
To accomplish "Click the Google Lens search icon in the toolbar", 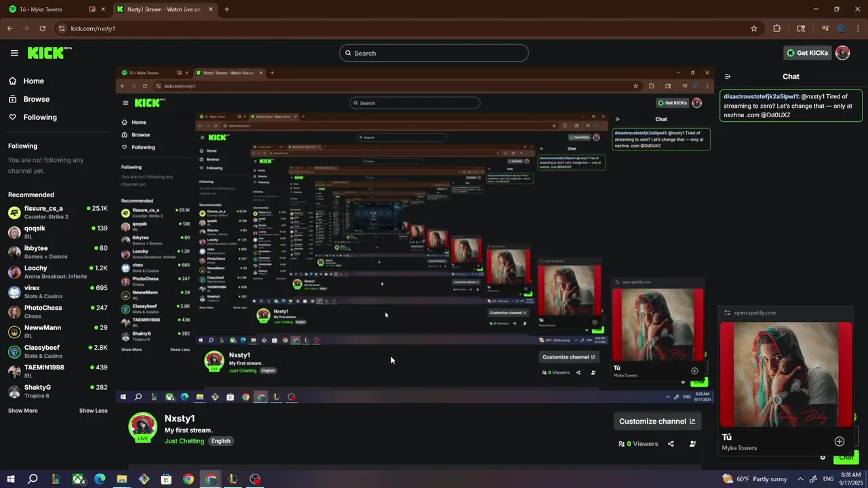I will point(801,28).
